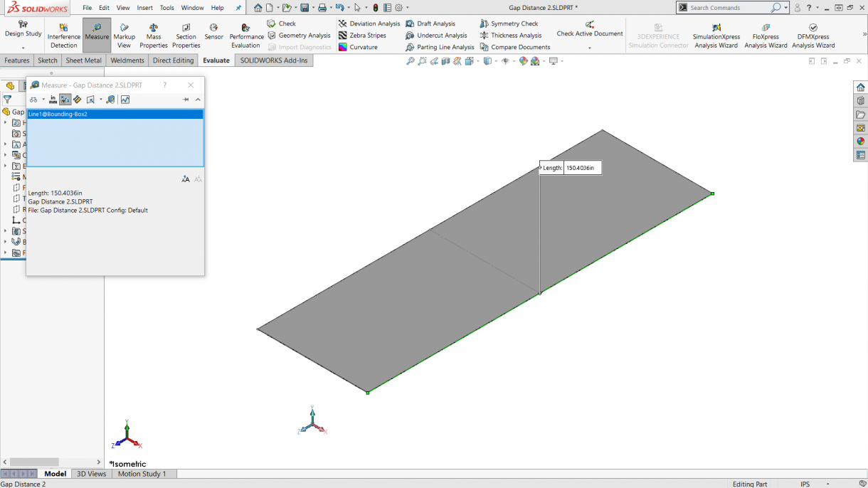This screenshot has width=868, height=488.
Task: Open Thickness Analysis
Action: coord(510,36)
